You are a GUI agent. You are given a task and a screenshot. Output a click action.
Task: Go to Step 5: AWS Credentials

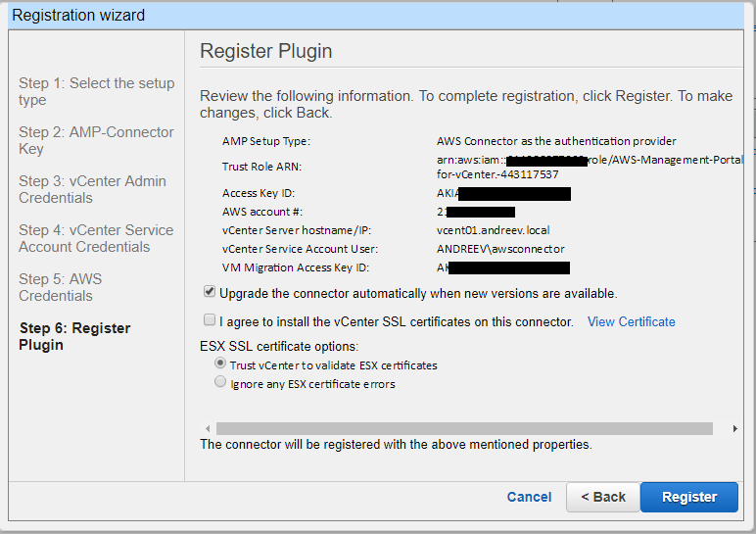click(61, 287)
